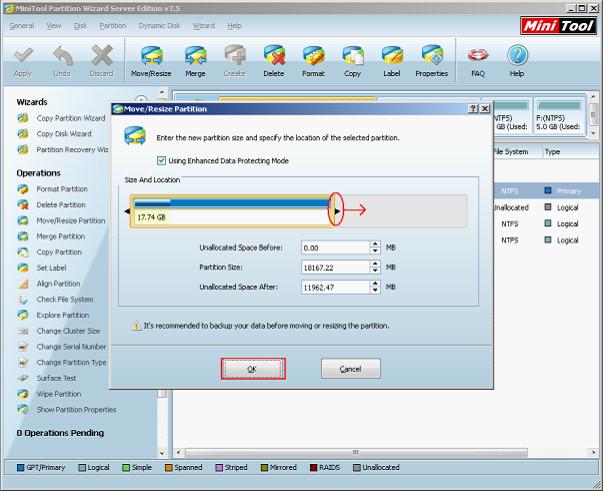The height and width of the screenshot is (491, 603).
Task: Increase Partition Size with up arrow
Action: (375, 264)
